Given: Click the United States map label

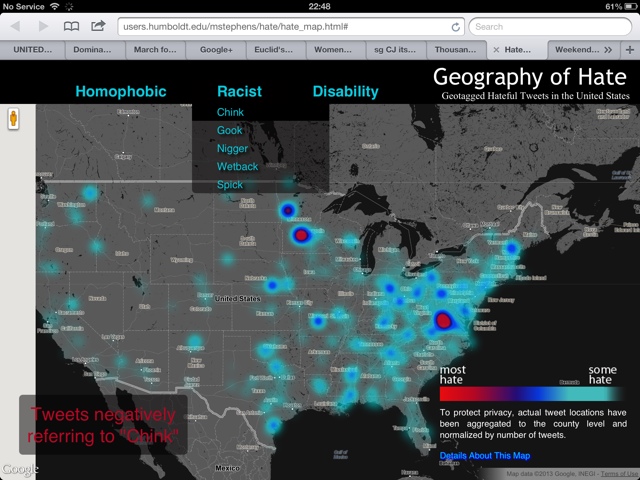Looking at the screenshot, I should (x=238, y=299).
